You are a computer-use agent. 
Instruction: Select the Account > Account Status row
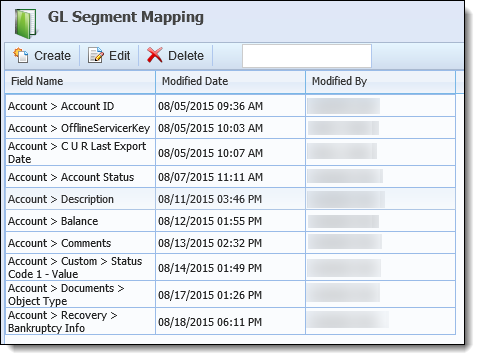click(230, 177)
